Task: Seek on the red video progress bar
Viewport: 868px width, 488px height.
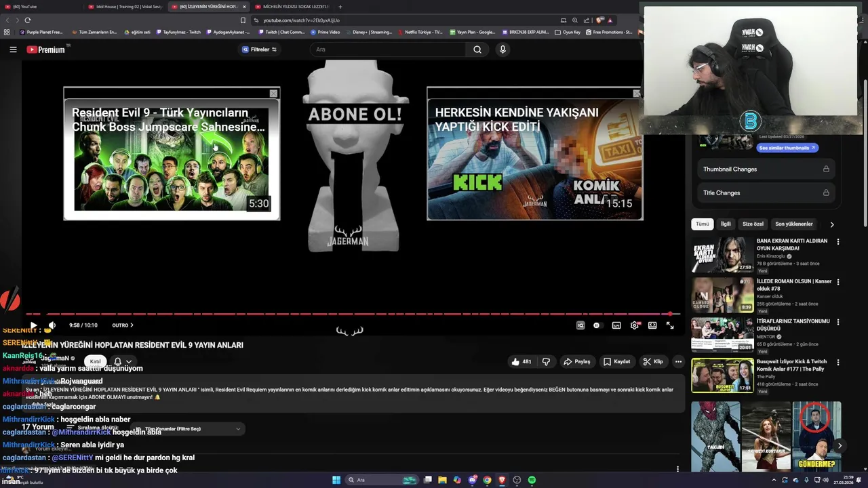Action: point(353,314)
